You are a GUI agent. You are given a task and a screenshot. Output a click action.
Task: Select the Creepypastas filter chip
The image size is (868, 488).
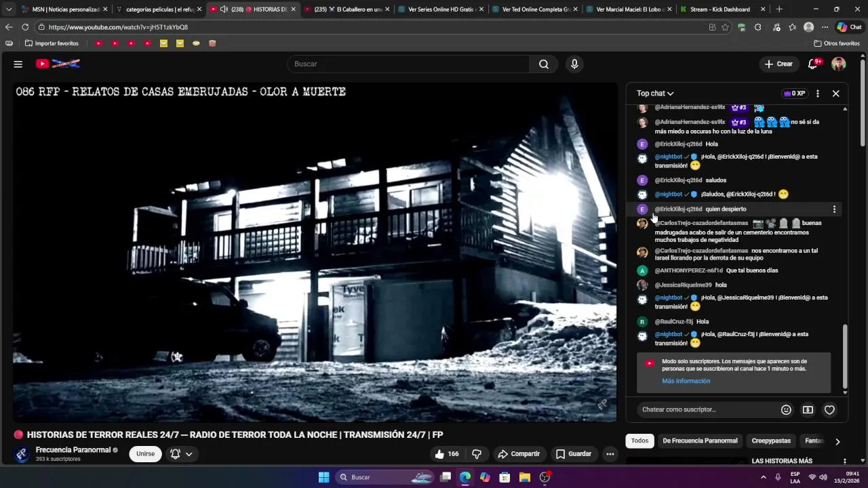(x=771, y=441)
